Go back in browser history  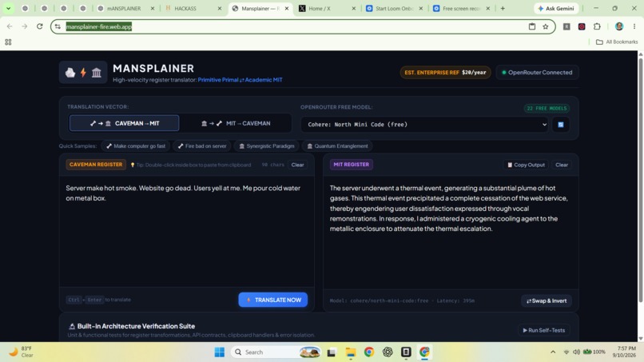[x=10, y=26]
